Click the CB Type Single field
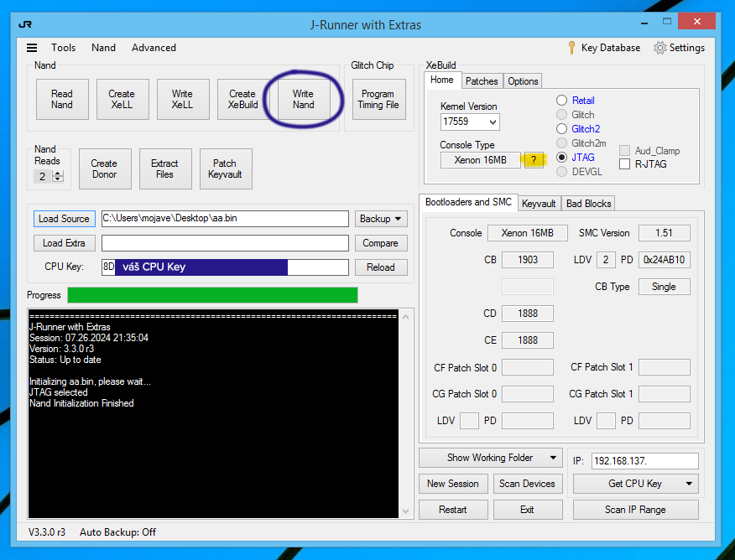Viewport: 735px width, 560px height. tap(665, 287)
